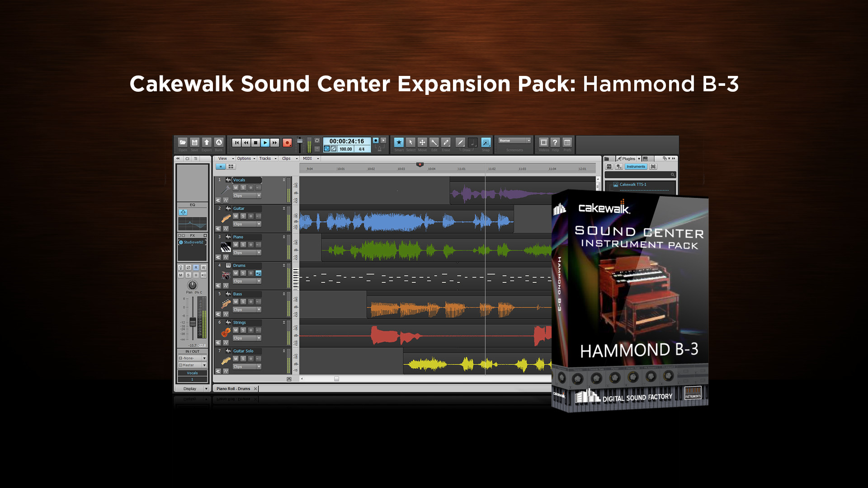Solo the Guitar track
Viewport: 868px width, 488px height.
[243, 216]
